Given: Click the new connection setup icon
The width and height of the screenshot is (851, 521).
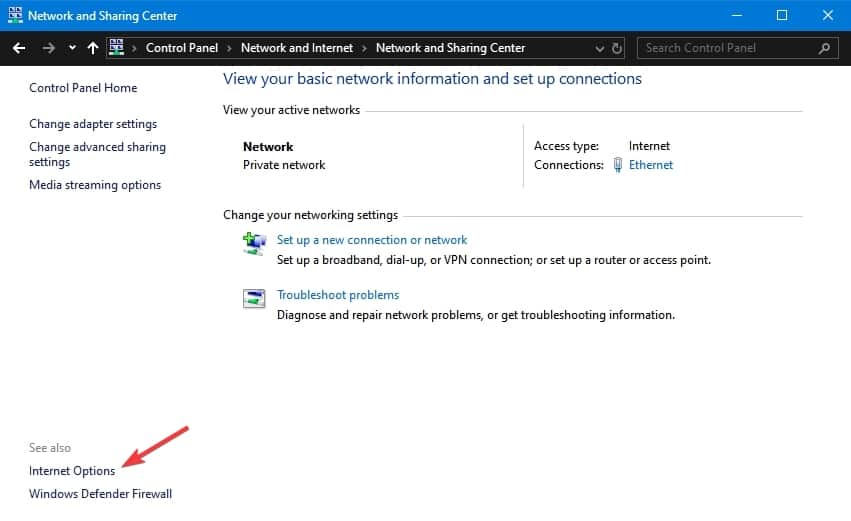Looking at the screenshot, I should [x=254, y=244].
